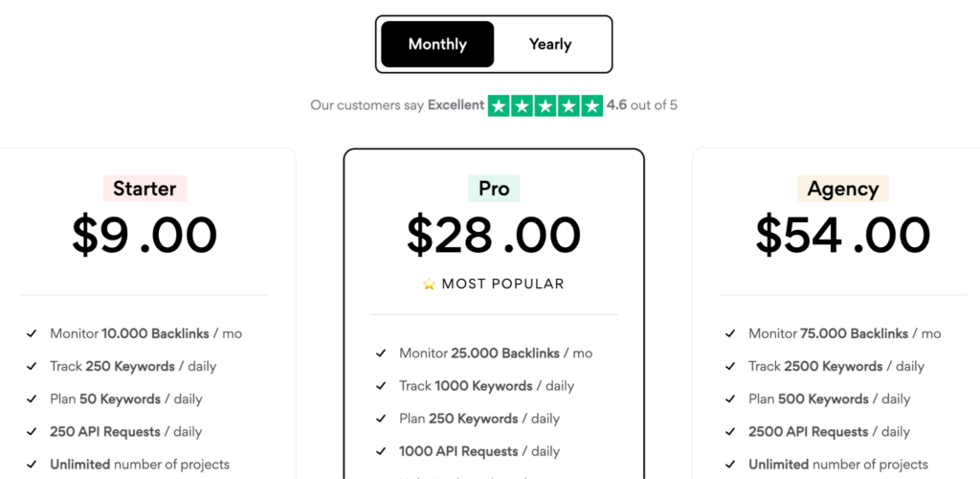Switch billing to Monthly
The image size is (980, 479).
point(437,44)
